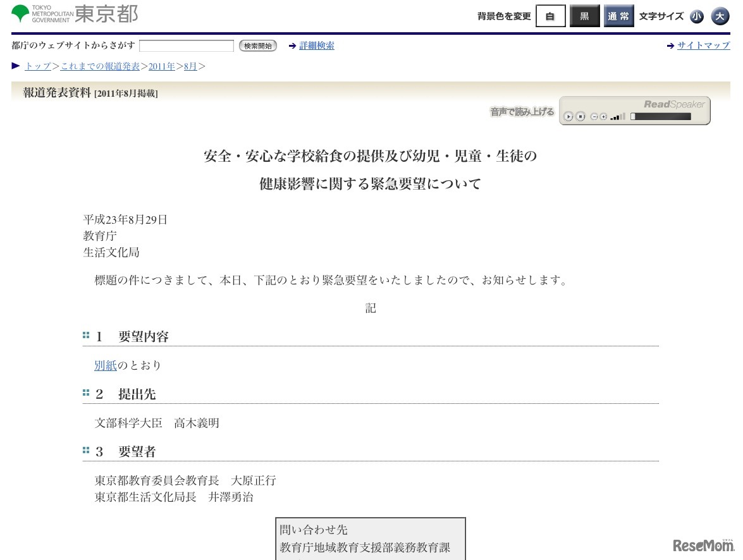Image resolution: width=743 pixels, height=560 pixels.
Task: Go to トップ in the breadcrumb
Action: pyautogui.click(x=38, y=66)
